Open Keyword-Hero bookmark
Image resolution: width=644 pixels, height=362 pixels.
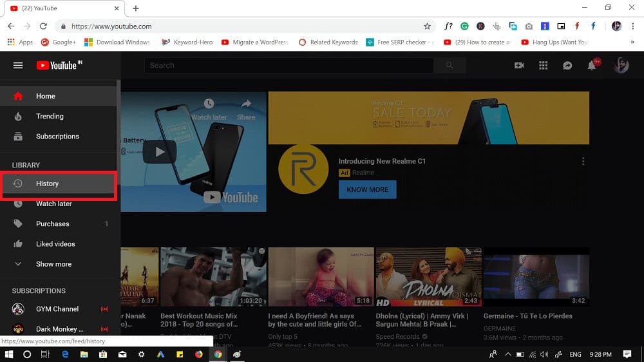coord(187,42)
